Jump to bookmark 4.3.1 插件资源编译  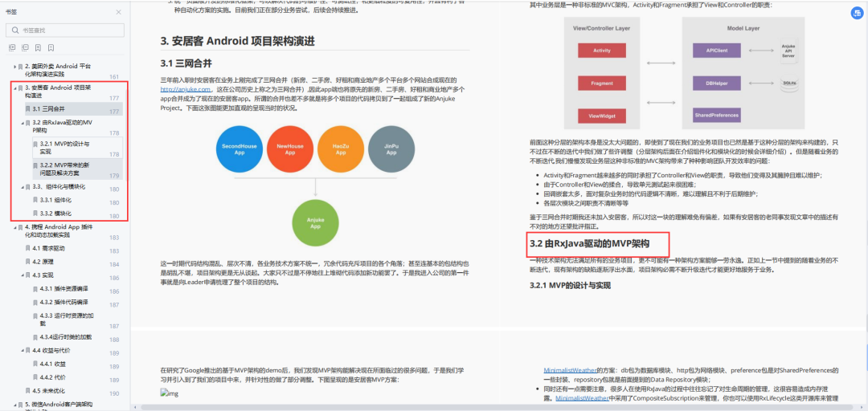[x=63, y=289]
